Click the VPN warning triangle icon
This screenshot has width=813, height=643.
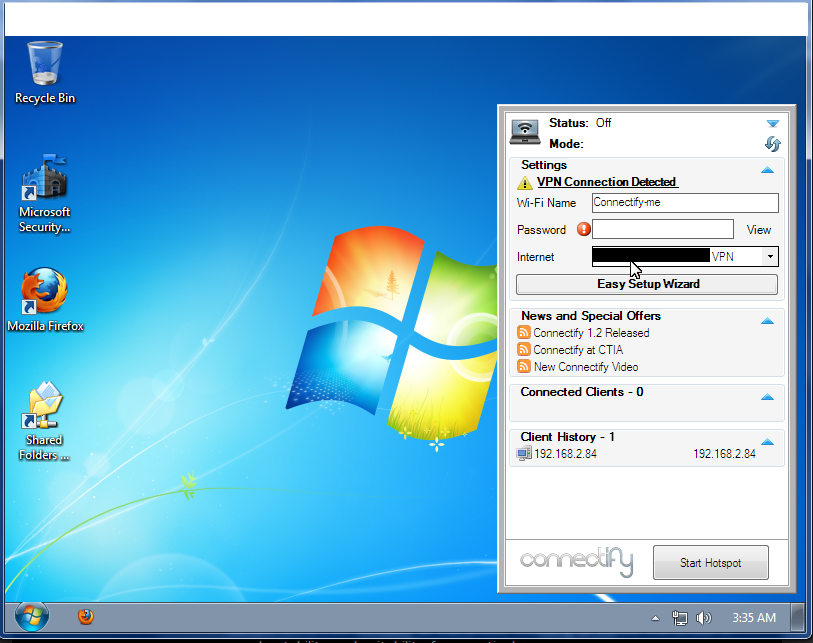[x=525, y=183]
